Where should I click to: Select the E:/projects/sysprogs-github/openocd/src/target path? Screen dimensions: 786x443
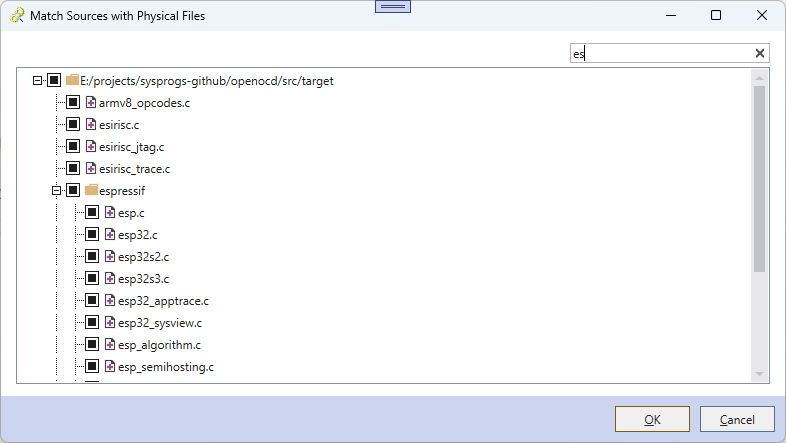207,81
